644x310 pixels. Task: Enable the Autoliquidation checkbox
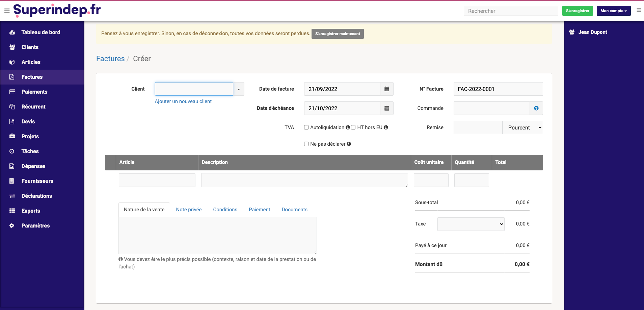[306, 127]
